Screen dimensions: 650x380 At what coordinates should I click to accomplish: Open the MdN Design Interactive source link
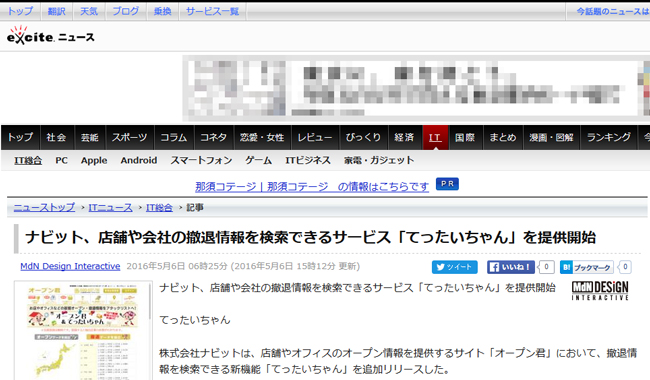click(x=70, y=266)
